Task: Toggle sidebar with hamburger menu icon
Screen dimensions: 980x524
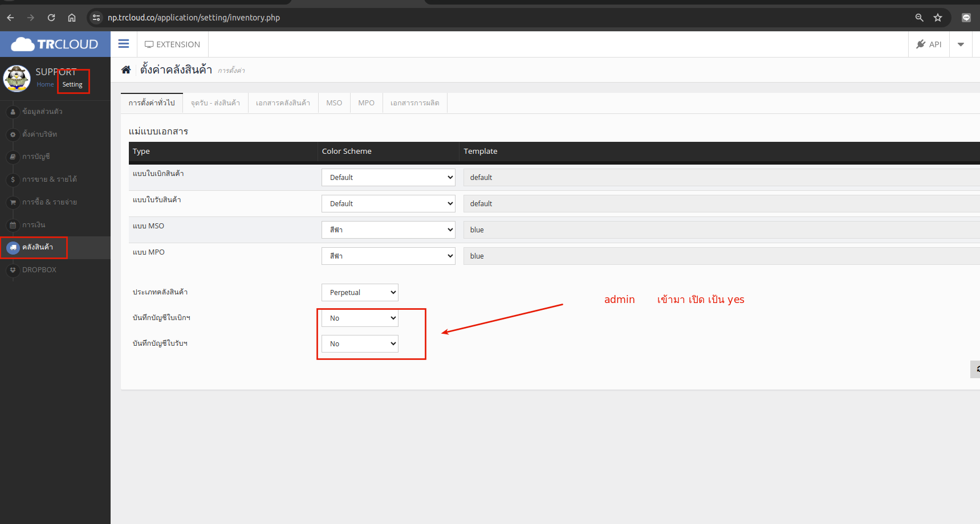Action: [124, 44]
